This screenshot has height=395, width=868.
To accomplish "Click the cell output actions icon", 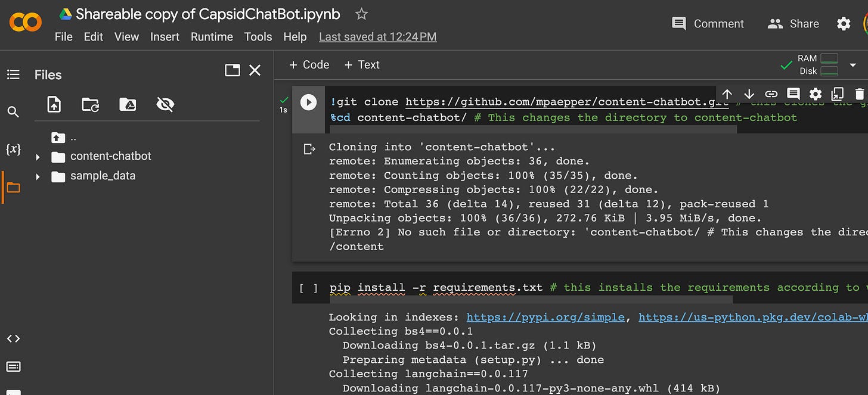I will 309,149.
